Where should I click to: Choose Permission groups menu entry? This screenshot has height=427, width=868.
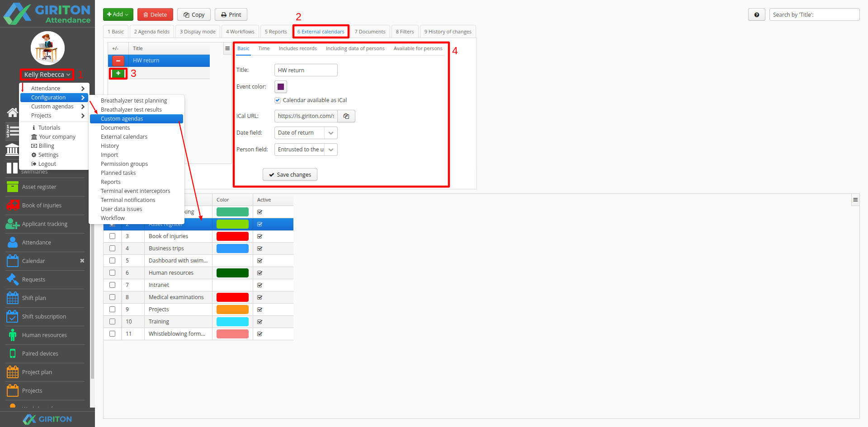click(x=124, y=164)
